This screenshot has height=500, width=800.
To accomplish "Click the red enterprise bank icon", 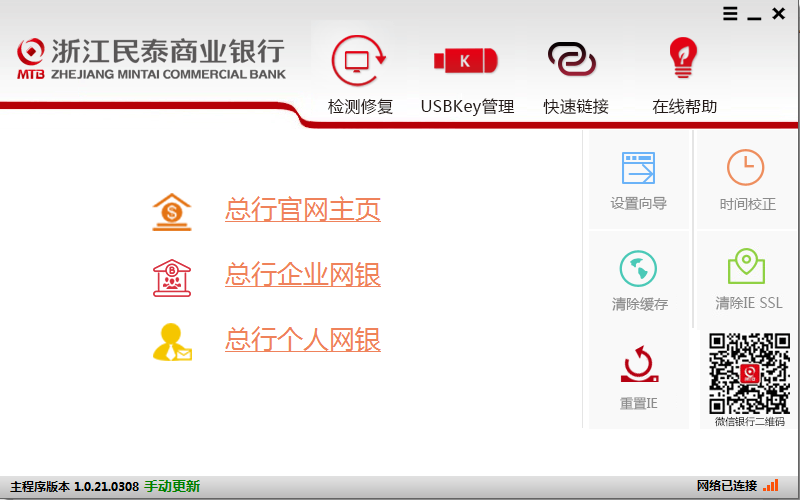I will tap(172, 278).
